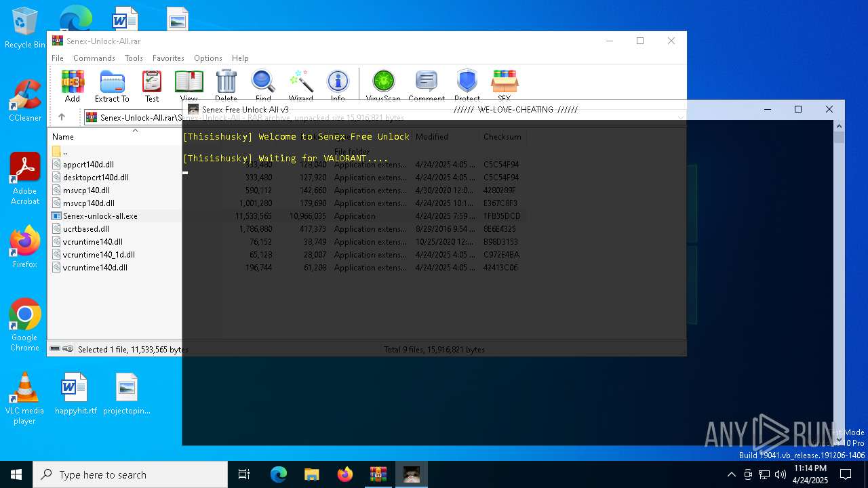
Task: Open the Tools menu
Action: (134, 58)
